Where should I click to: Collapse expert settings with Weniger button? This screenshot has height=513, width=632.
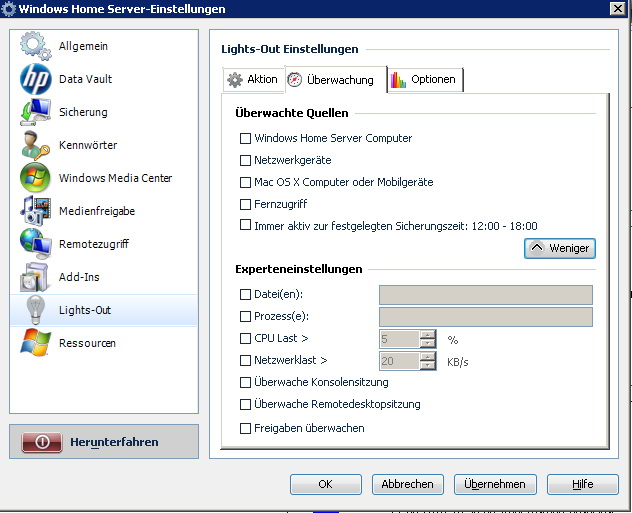point(560,248)
